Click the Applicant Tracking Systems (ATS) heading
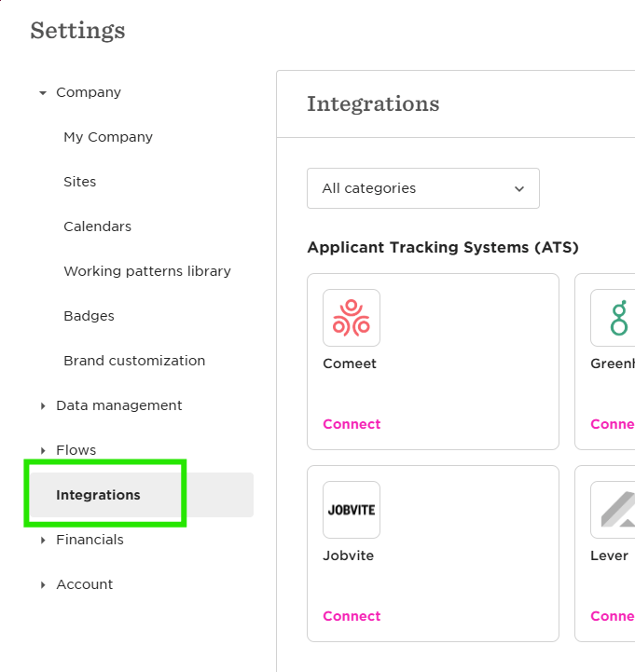635x672 pixels. click(443, 247)
